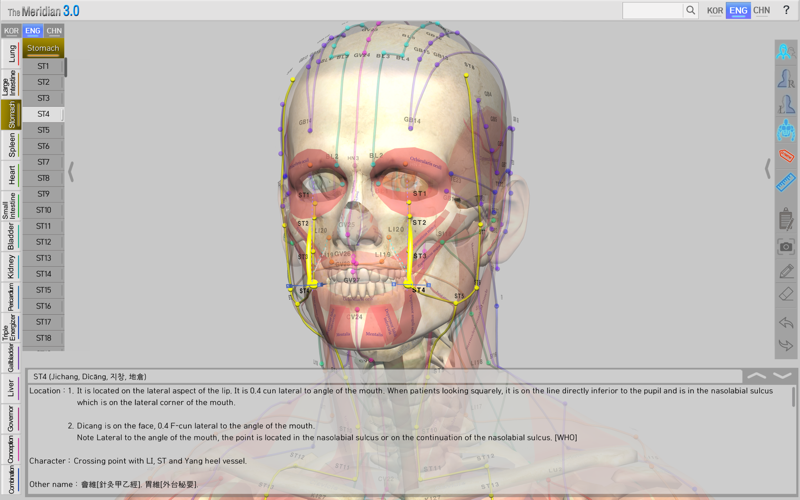Collapse the description panel with down chevron
800x500 pixels.
782,376
